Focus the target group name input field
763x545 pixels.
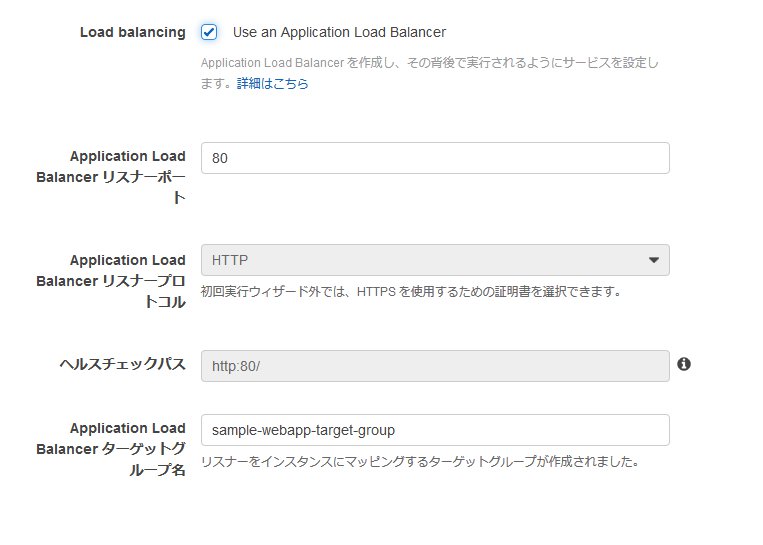435,430
